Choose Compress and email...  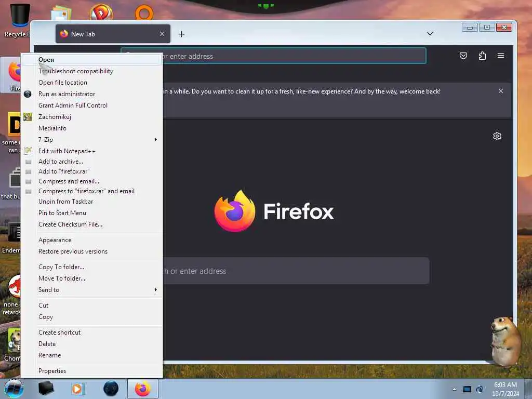[91, 181]
